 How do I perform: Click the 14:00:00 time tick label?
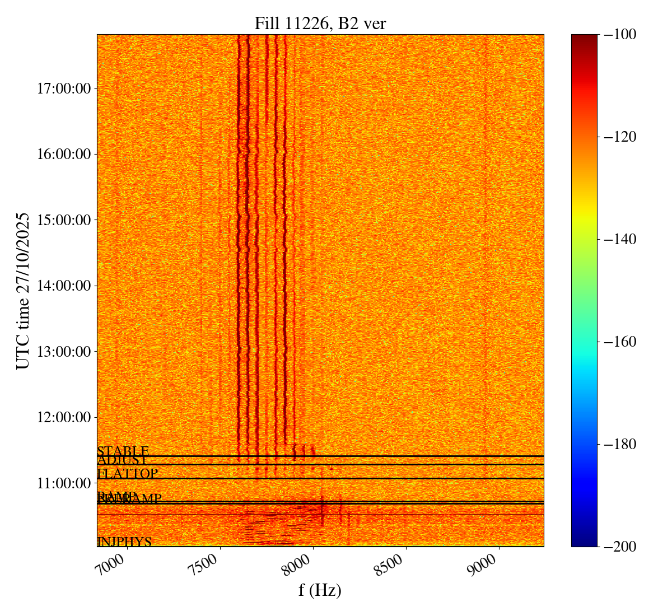coord(64,286)
